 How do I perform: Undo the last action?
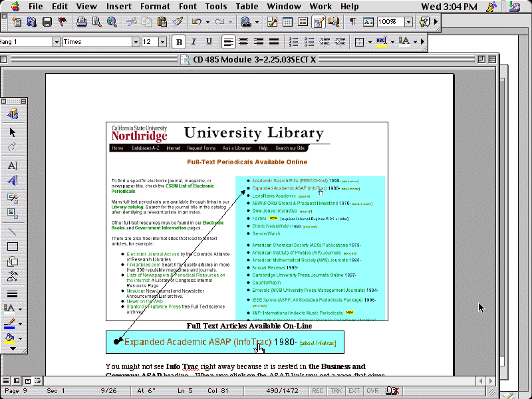pyautogui.click(x=197, y=23)
